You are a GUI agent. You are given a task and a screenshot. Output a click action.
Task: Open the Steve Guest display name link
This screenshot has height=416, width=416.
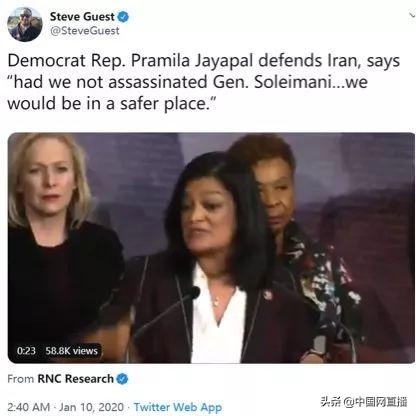click(x=82, y=16)
